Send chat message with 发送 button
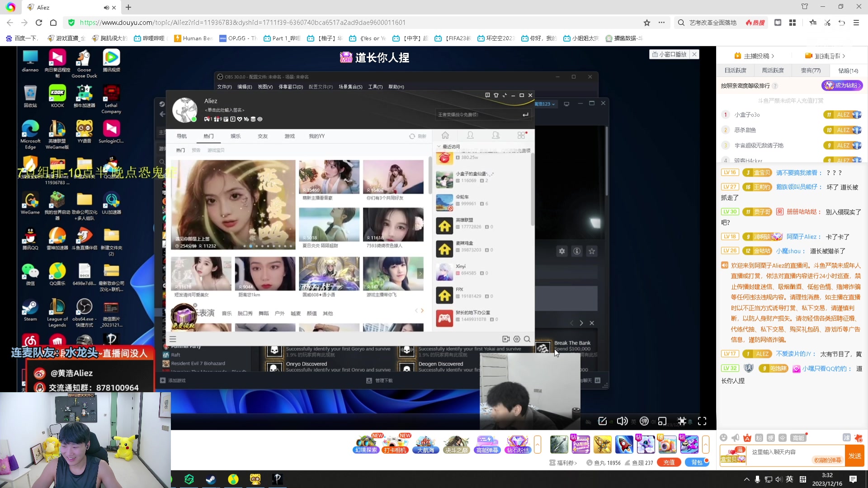The height and width of the screenshot is (488, 868). (x=854, y=456)
